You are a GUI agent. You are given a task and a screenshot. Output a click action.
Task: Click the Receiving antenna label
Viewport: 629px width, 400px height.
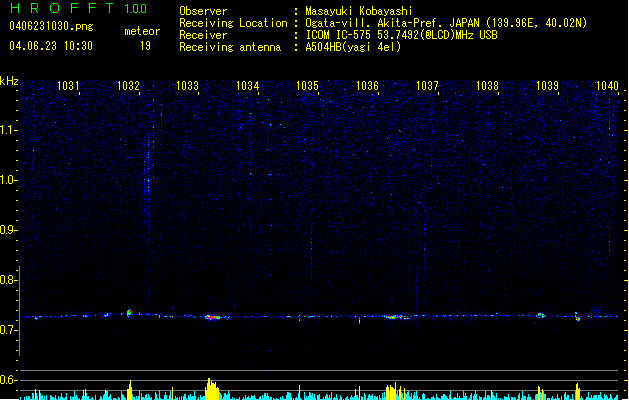click(x=230, y=47)
